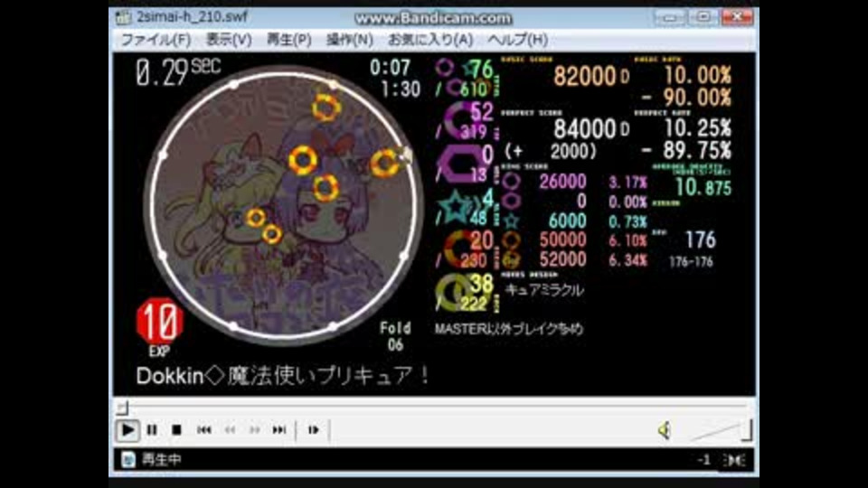
Task: Click the 26000 ring score value
Action: pyautogui.click(x=562, y=182)
